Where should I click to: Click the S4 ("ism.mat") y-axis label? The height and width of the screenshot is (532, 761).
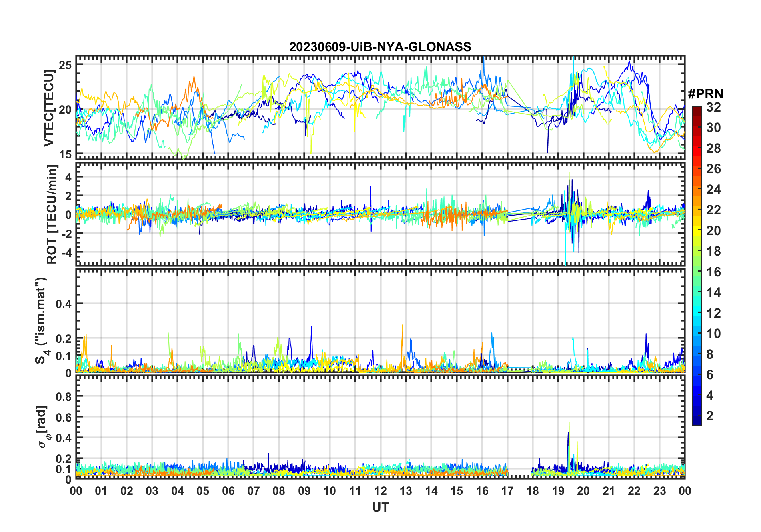tap(42, 321)
